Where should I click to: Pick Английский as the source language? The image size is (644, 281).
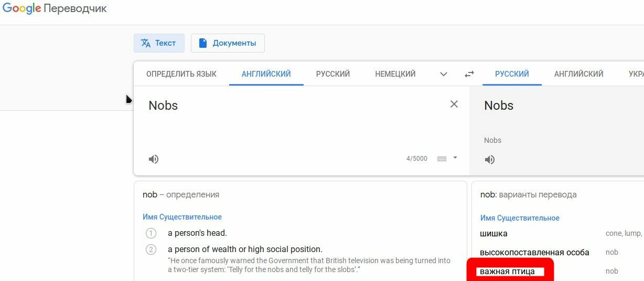pos(266,74)
